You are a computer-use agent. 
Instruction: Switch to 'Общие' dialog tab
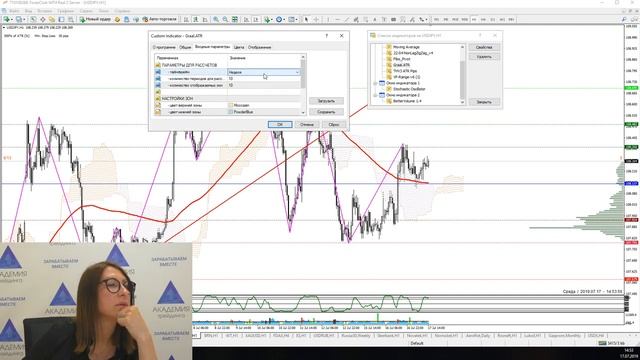(x=185, y=47)
